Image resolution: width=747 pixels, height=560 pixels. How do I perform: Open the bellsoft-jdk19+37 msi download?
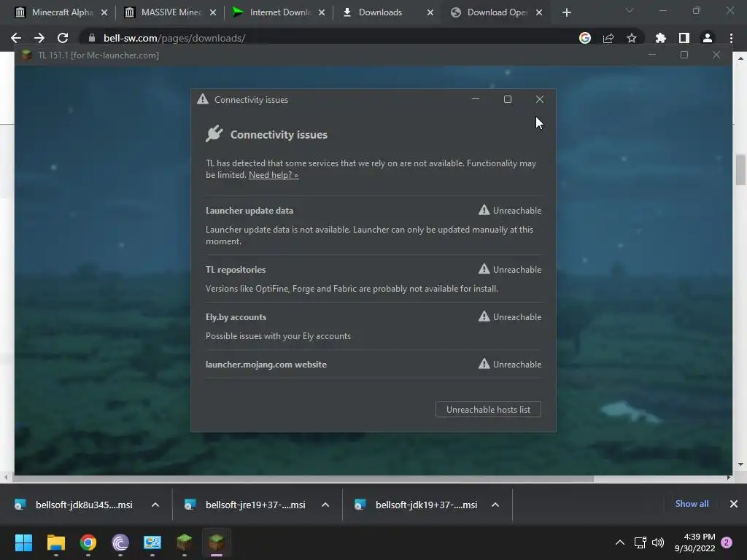[x=417, y=505]
